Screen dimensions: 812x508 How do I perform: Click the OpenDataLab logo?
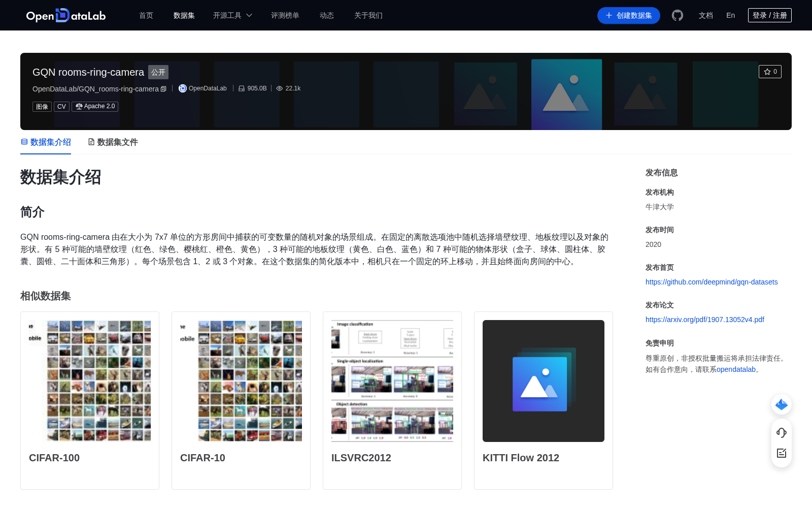pyautogui.click(x=66, y=15)
